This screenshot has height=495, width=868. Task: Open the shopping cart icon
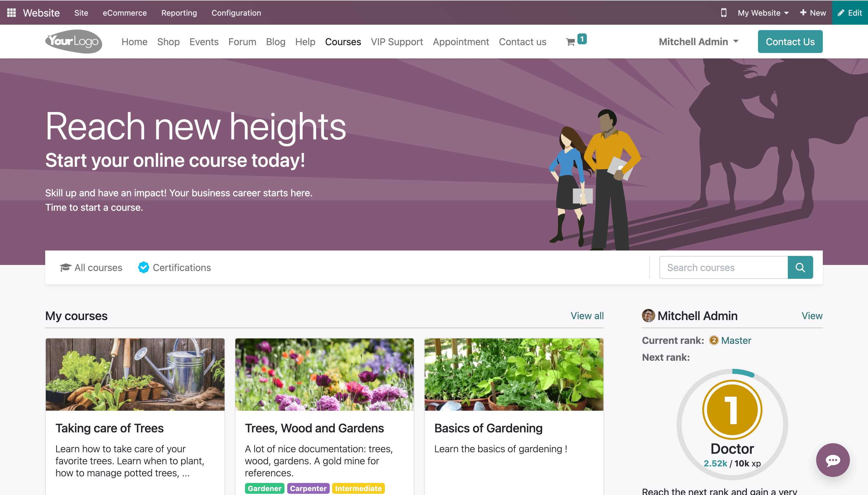[x=570, y=42]
